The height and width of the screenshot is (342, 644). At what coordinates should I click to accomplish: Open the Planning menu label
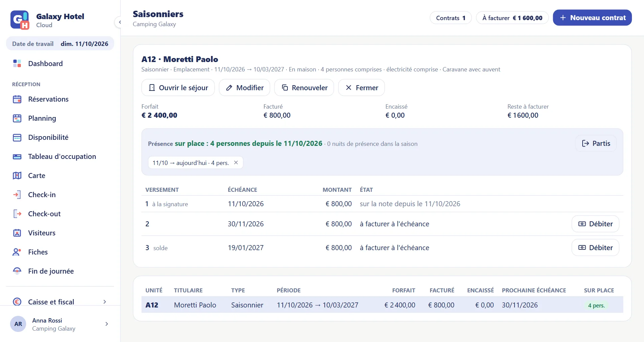click(42, 118)
